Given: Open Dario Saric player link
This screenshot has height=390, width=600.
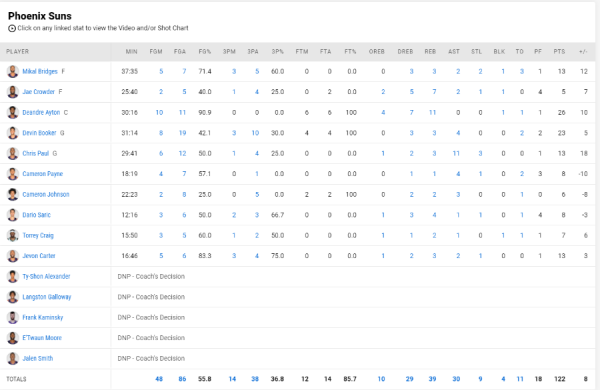Looking at the screenshot, I should [36, 215].
